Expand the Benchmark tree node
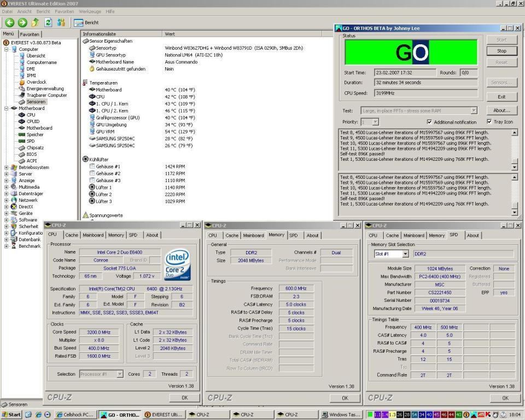The width and height of the screenshot is (525, 420). point(7,246)
